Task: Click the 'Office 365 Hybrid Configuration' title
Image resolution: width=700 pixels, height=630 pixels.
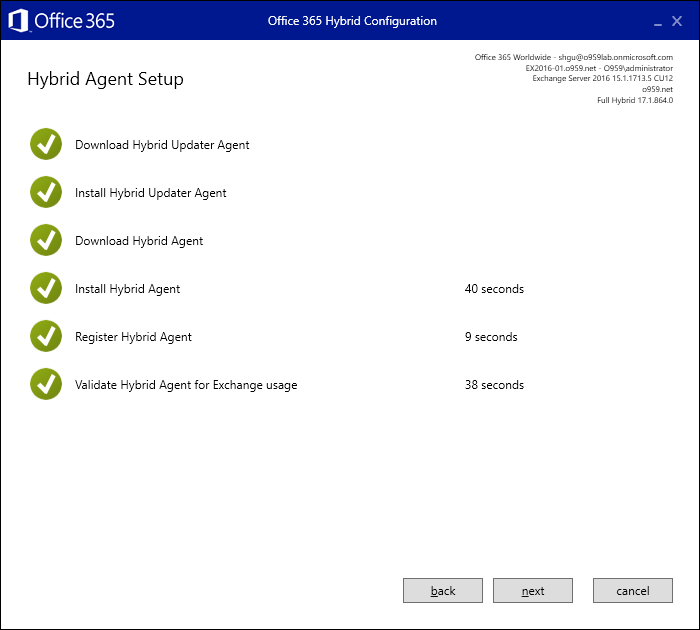Action: (x=352, y=21)
